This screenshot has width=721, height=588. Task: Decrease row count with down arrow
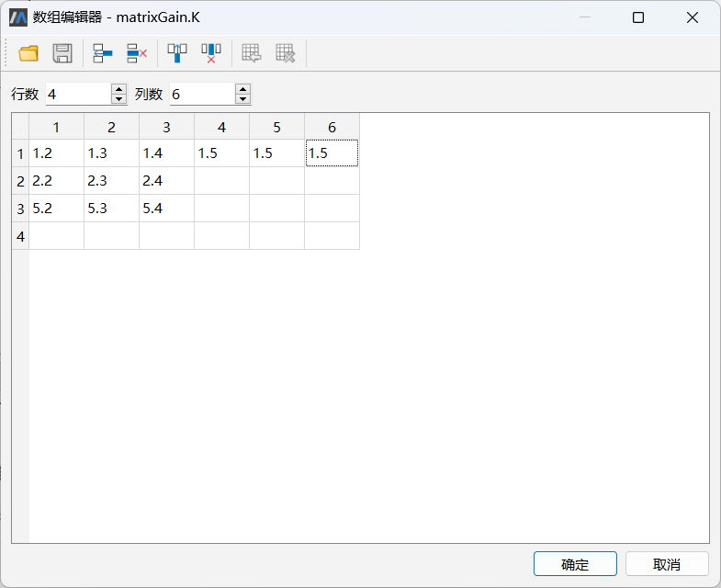118,99
